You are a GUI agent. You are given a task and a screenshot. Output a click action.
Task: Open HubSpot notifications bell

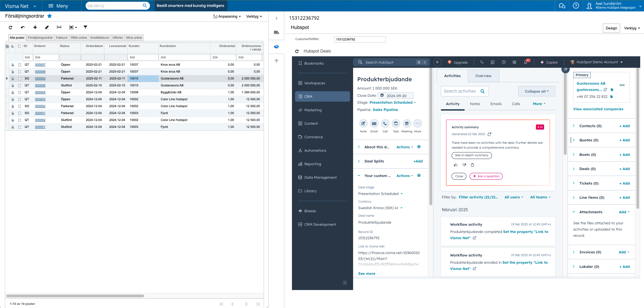(x=526, y=62)
